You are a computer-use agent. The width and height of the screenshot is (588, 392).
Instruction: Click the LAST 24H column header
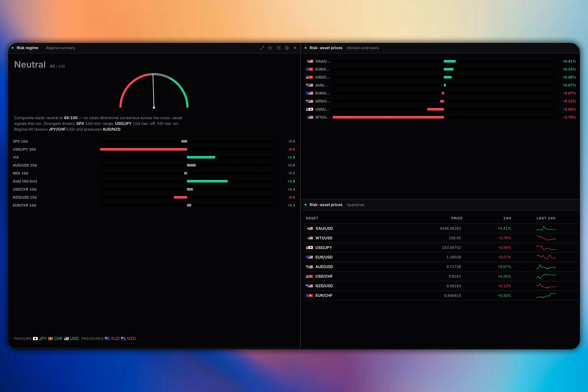546,218
